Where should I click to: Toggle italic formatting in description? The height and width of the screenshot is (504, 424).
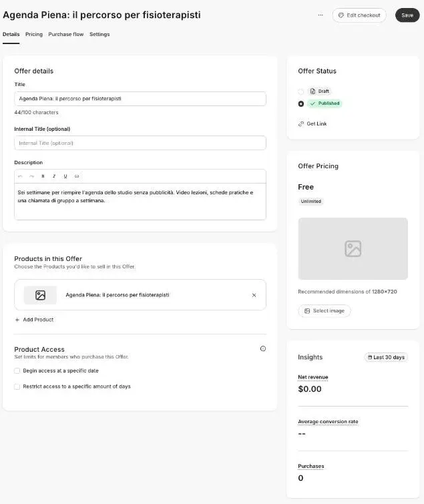click(x=54, y=176)
